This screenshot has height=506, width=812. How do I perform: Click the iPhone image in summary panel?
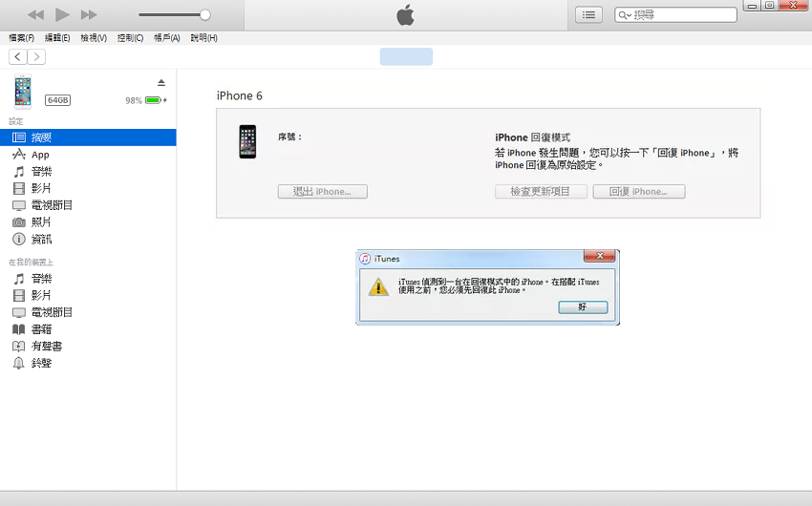tap(247, 141)
